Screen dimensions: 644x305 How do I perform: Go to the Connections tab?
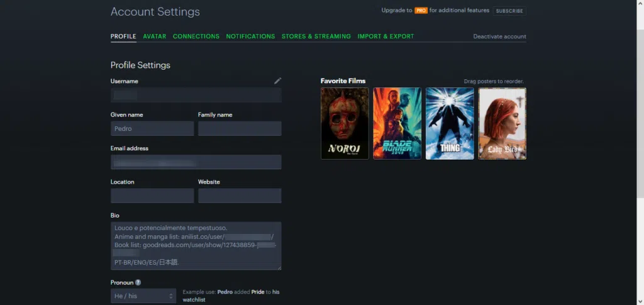click(196, 36)
